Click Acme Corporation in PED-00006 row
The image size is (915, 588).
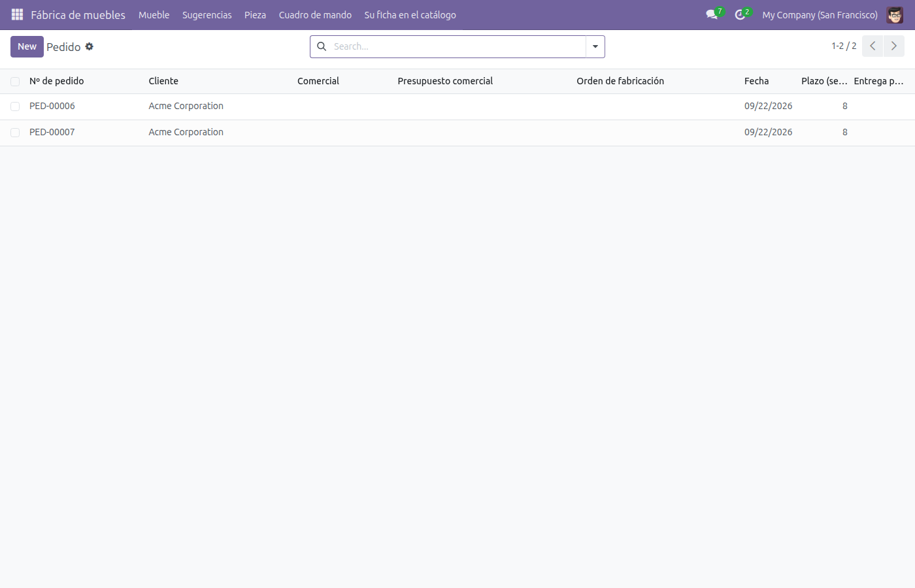point(186,106)
